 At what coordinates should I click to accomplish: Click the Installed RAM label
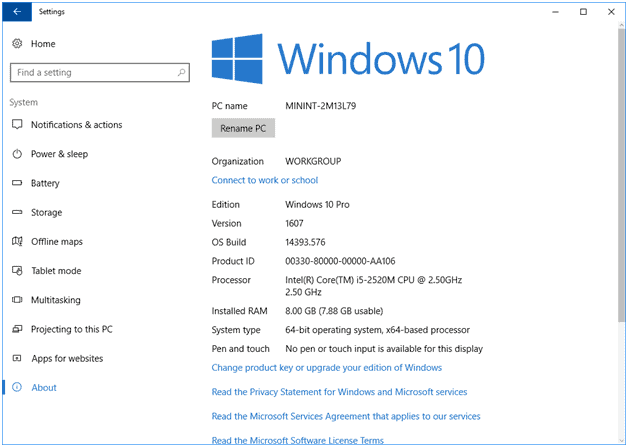(240, 311)
